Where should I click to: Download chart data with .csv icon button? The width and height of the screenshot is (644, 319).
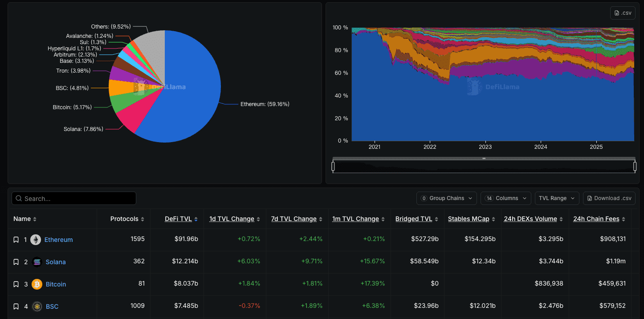623,13
